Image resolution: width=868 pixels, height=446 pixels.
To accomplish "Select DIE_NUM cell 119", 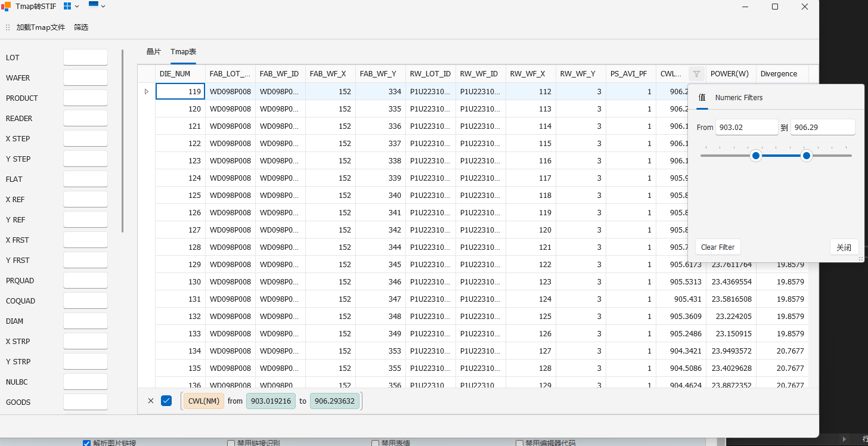I will pos(180,92).
